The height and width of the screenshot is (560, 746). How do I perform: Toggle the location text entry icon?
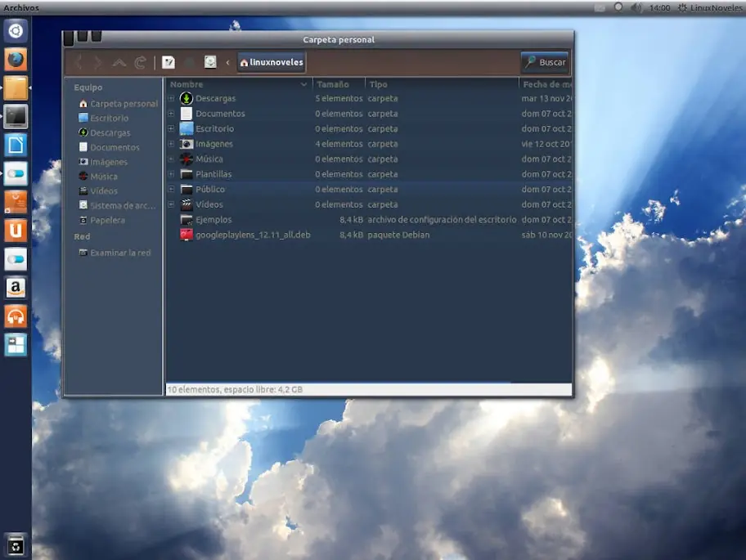point(169,62)
